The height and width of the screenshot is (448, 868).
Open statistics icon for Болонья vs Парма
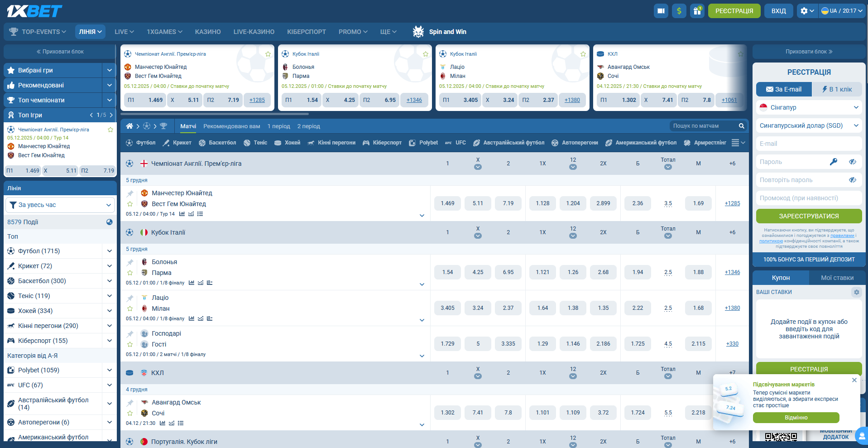pos(192,283)
